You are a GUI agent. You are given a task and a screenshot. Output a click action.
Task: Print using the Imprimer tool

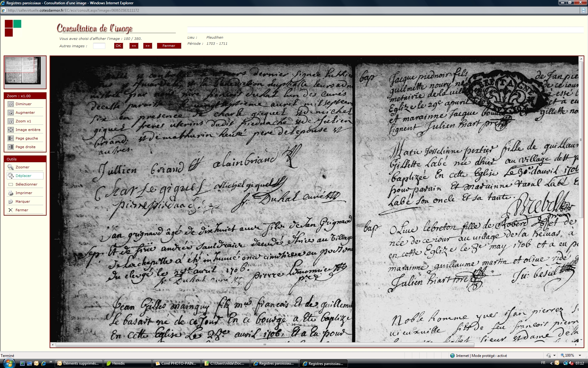point(11,193)
